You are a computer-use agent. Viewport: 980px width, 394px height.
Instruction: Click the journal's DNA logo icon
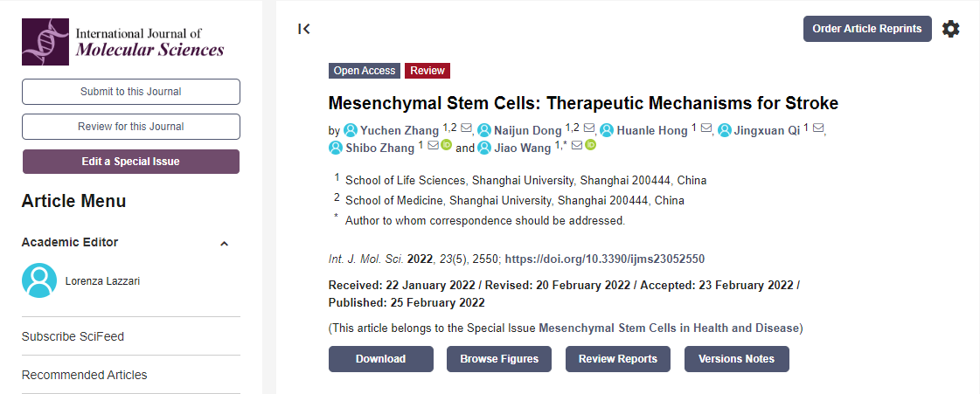point(45,42)
